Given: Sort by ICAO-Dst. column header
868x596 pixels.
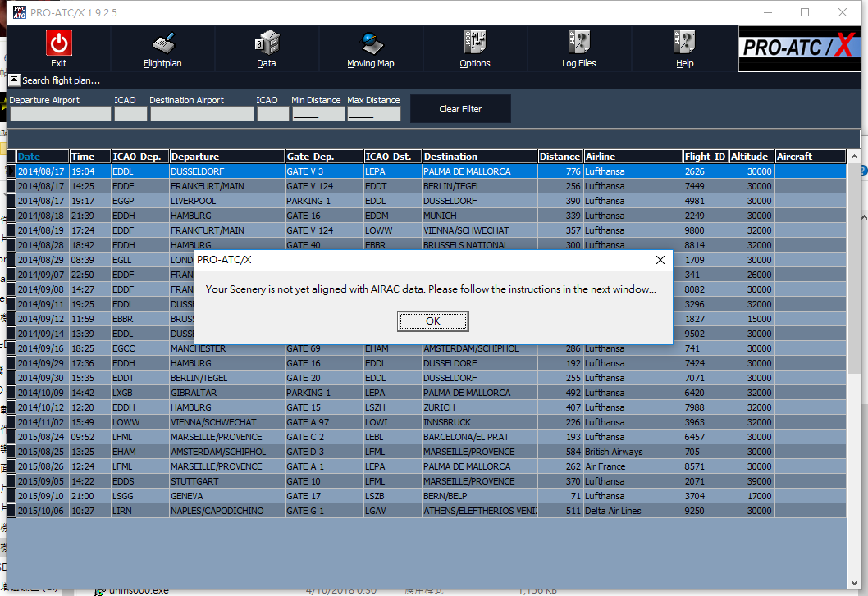Looking at the screenshot, I should [393, 157].
